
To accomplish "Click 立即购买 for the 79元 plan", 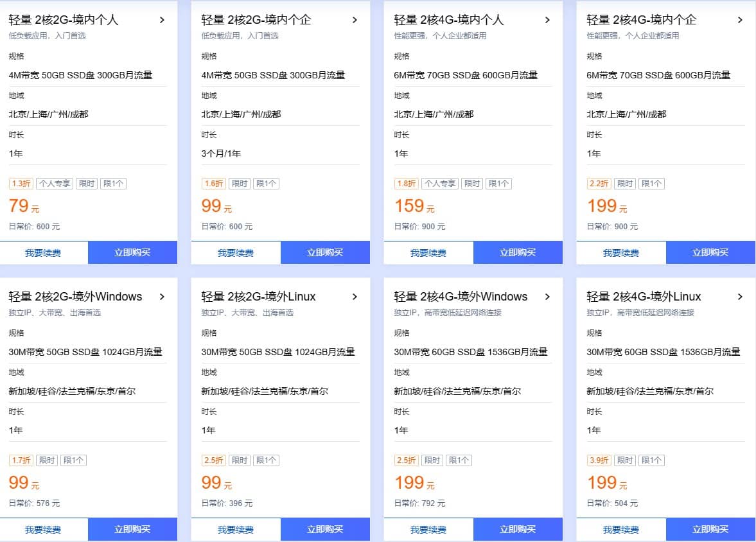I will click(132, 252).
